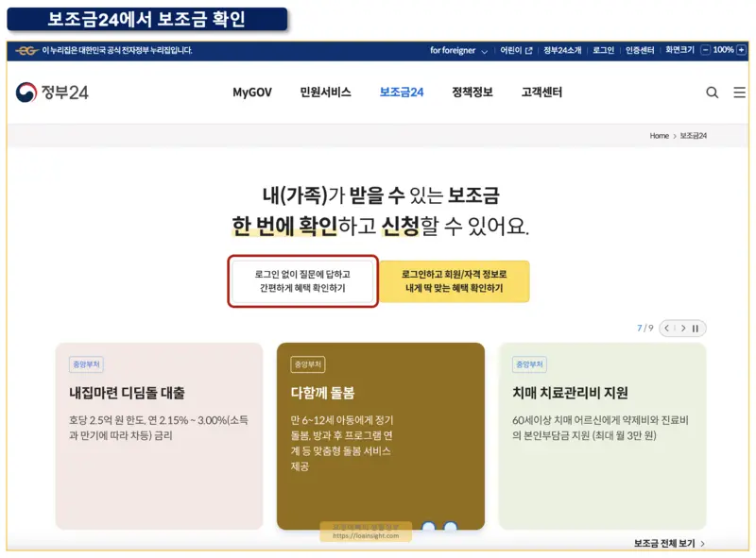Decrease screen size with the minus icon
Viewport: 756px width, 558px height.
click(706, 49)
